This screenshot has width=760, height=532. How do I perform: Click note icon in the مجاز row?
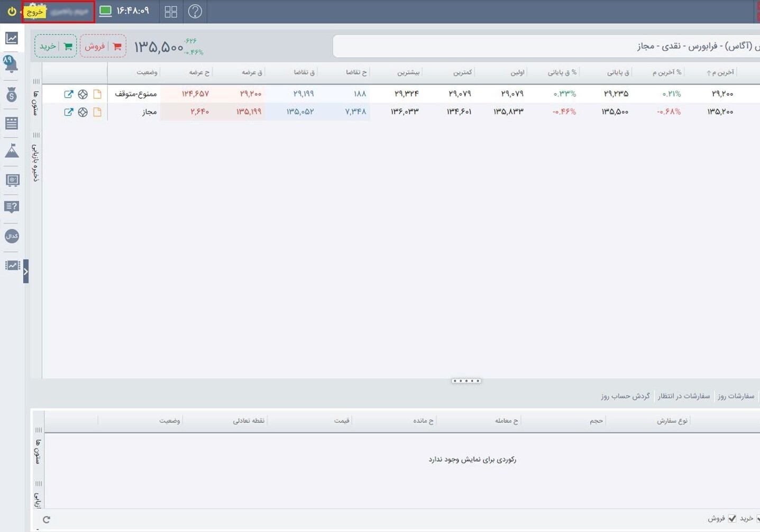[97, 112]
